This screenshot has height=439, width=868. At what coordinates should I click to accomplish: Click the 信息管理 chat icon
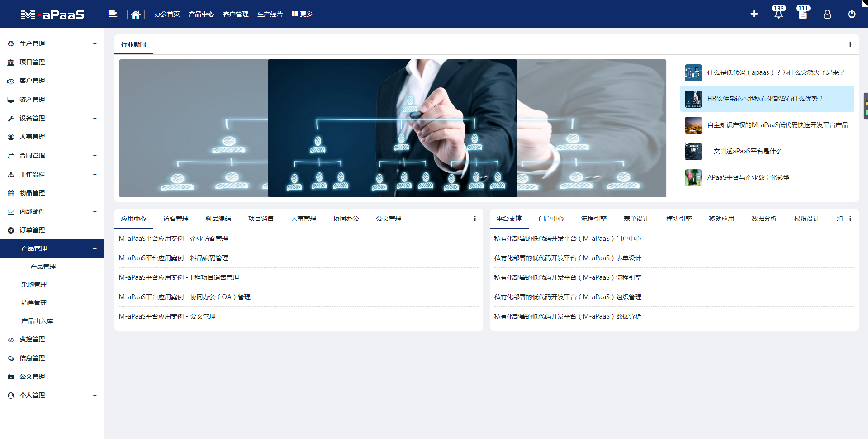point(11,358)
